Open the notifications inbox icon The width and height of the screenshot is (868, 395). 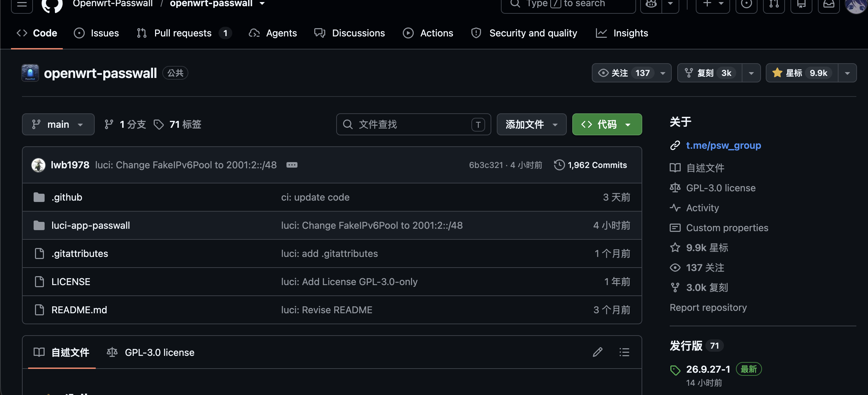[829, 4]
